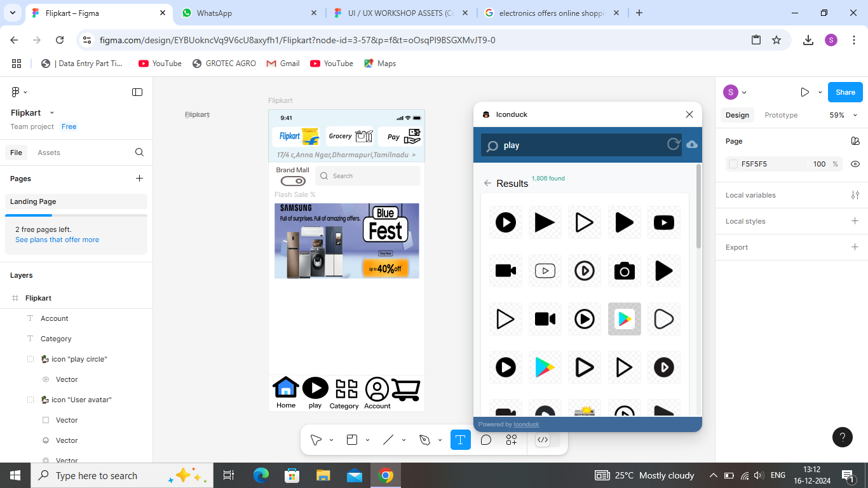Add an export setting plus icon
Screen dimensions: 868x488
pos(855,247)
